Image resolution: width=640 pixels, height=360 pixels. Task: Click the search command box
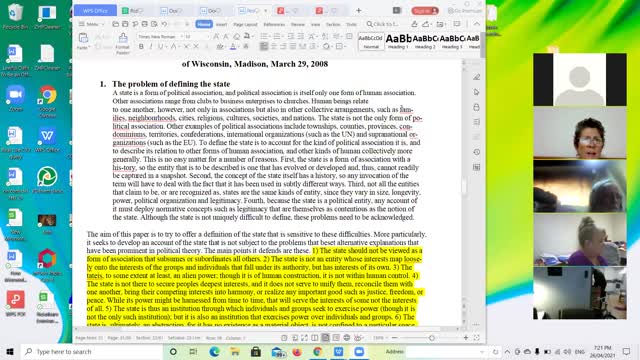[382, 24]
